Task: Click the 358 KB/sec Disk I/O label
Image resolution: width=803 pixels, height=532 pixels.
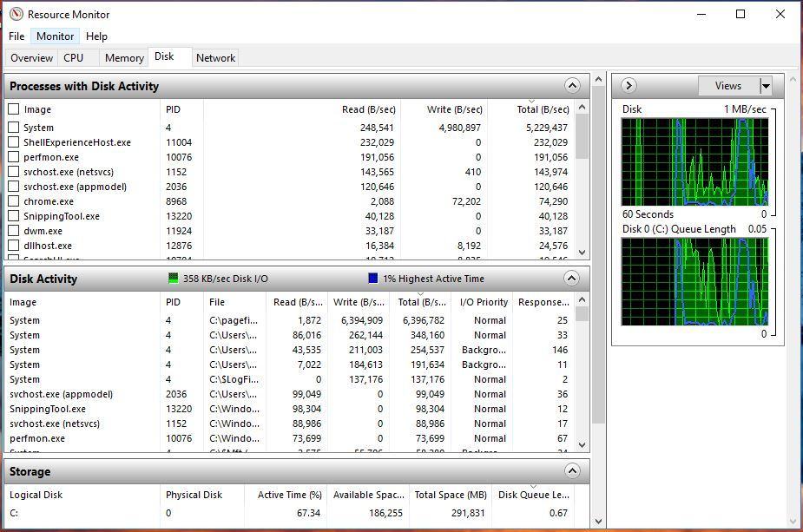Action: click(x=226, y=279)
